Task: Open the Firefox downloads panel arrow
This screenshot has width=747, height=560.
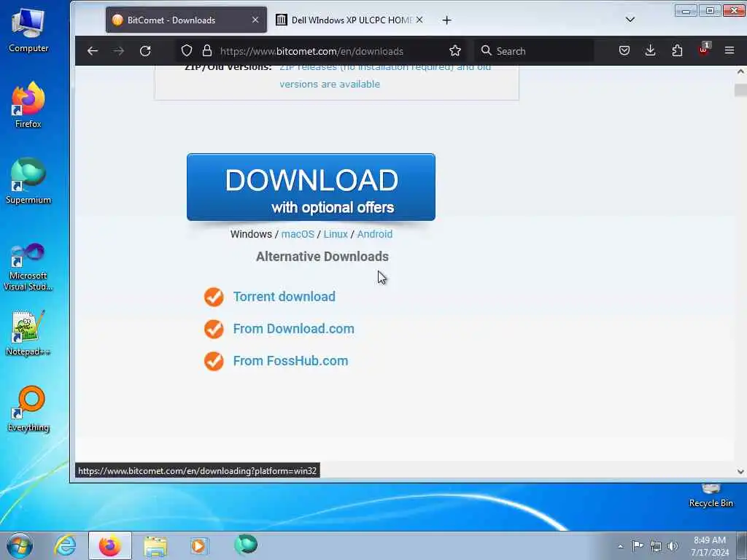Action: (x=650, y=50)
